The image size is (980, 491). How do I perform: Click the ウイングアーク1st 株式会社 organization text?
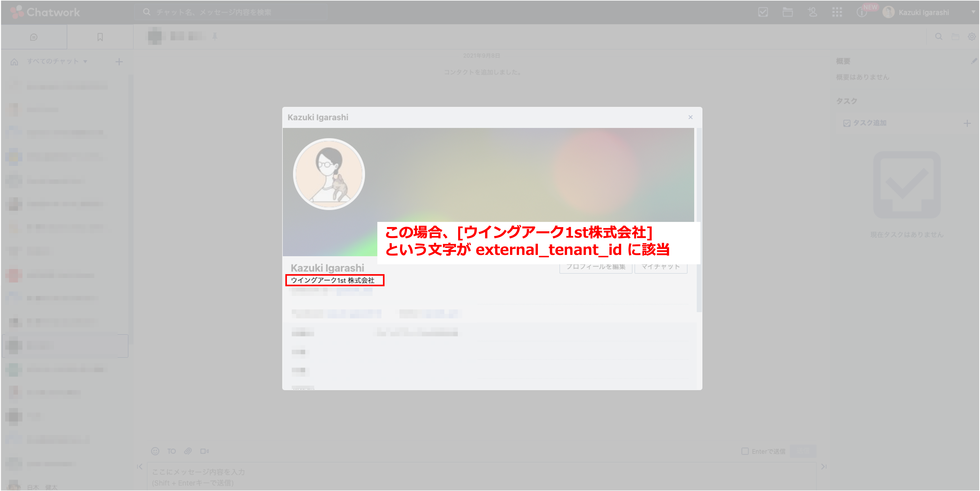coord(333,280)
